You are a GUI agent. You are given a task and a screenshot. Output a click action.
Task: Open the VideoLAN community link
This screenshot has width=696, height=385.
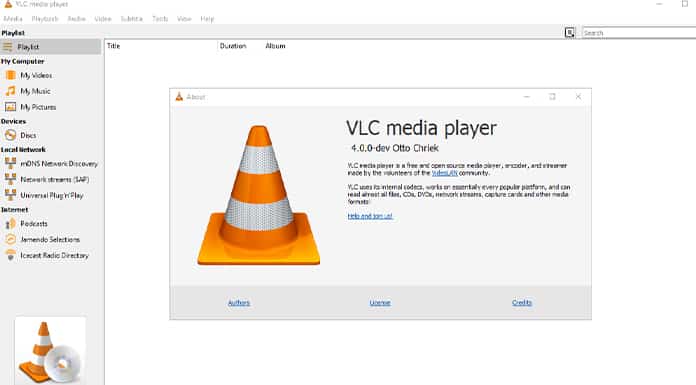coord(444,173)
